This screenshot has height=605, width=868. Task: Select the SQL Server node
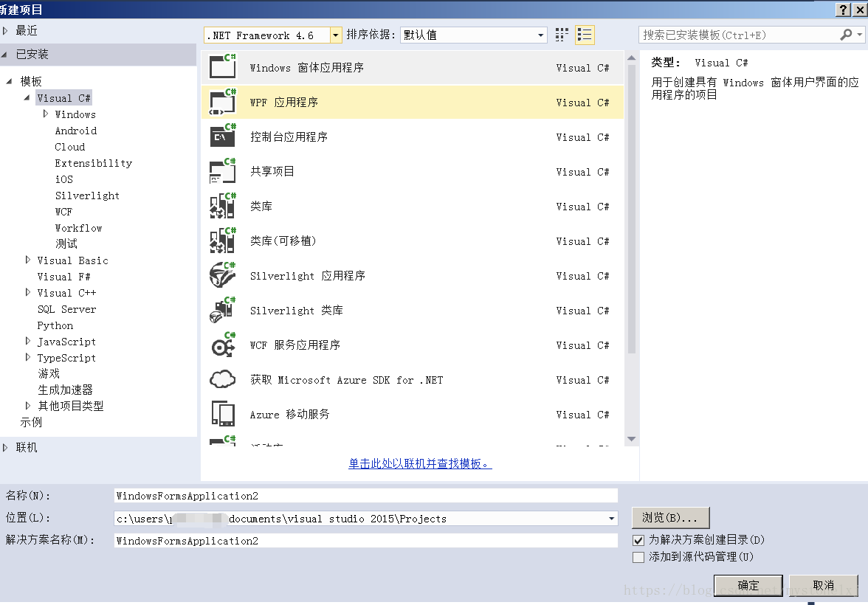tap(66, 309)
